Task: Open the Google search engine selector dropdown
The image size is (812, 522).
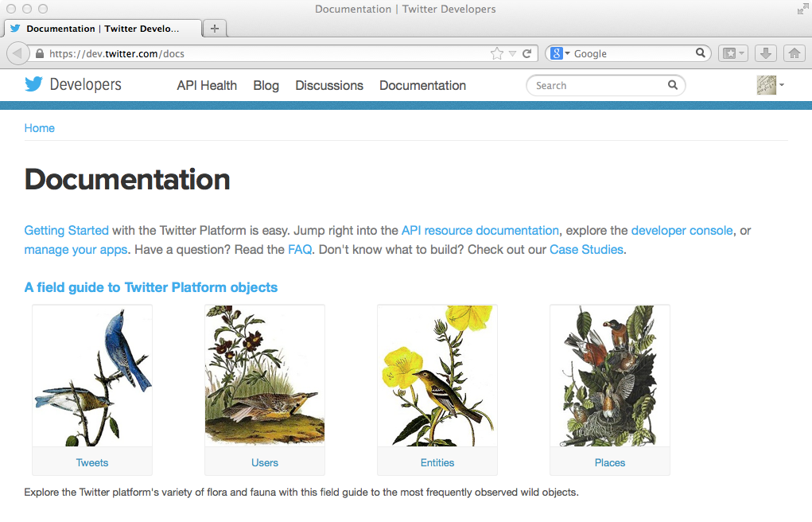Action: (x=560, y=53)
